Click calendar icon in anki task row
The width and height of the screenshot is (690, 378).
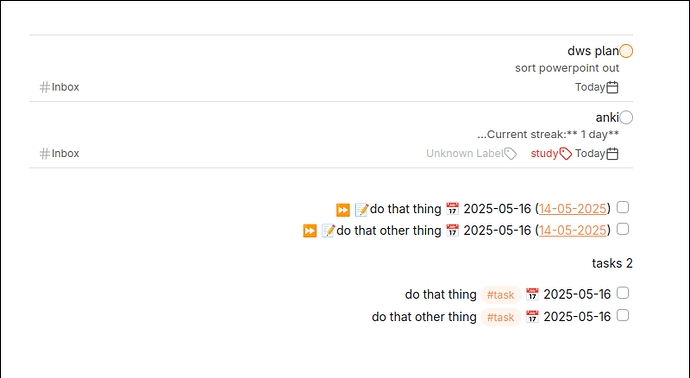[x=612, y=154]
